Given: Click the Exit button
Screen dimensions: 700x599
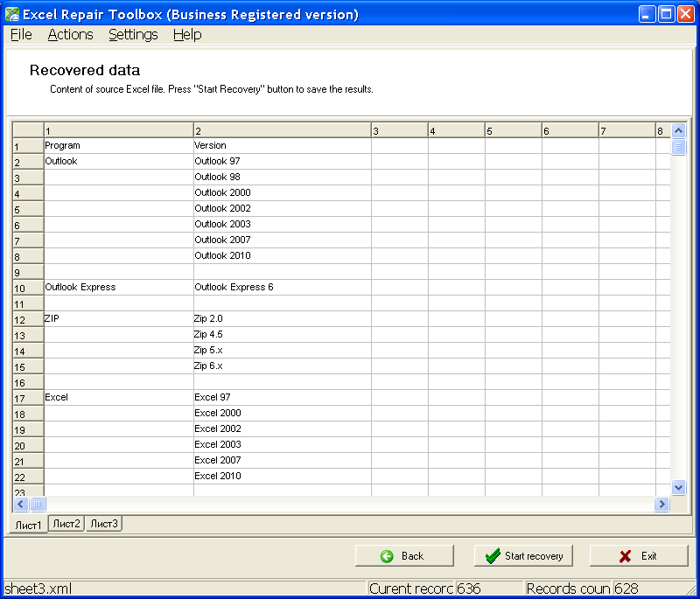Looking at the screenshot, I should point(639,556).
